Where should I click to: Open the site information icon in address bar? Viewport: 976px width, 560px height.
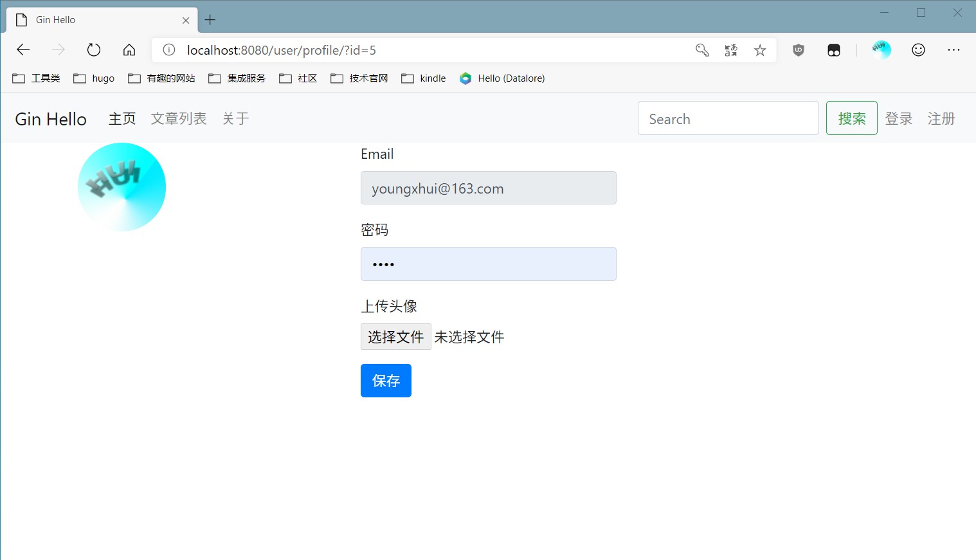click(x=168, y=50)
